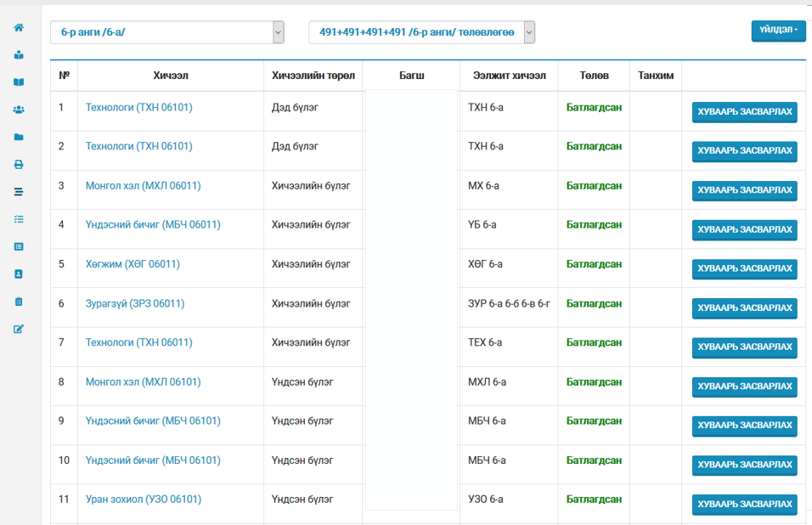Image resolution: width=812 pixels, height=525 pixels.
Task: Click the clipboard icon in the sidebar
Action: [19, 302]
